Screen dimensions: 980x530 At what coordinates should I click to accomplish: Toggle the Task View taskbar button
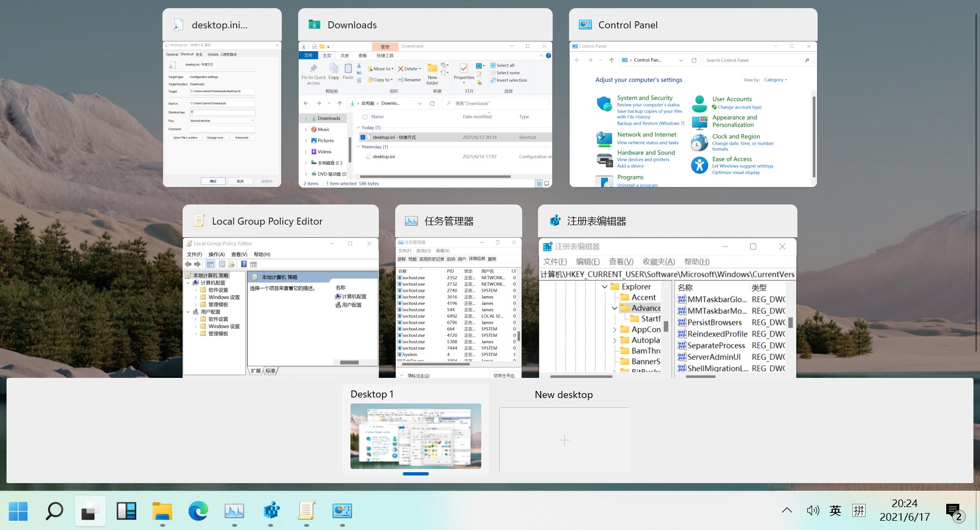(x=90, y=511)
